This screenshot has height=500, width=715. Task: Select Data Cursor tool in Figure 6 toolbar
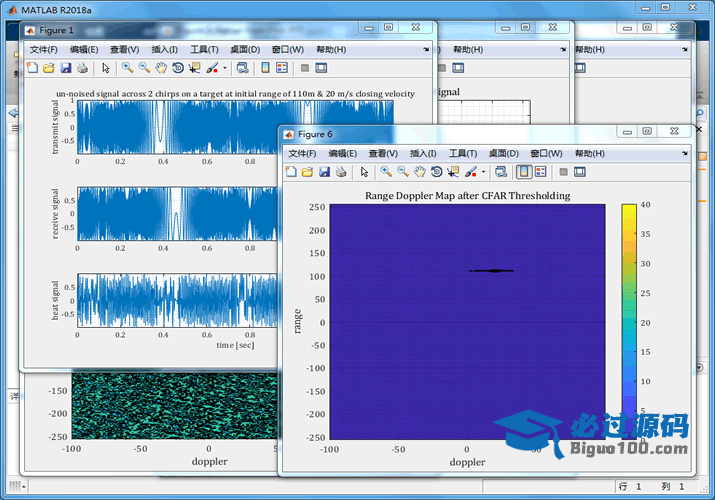click(453, 172)
